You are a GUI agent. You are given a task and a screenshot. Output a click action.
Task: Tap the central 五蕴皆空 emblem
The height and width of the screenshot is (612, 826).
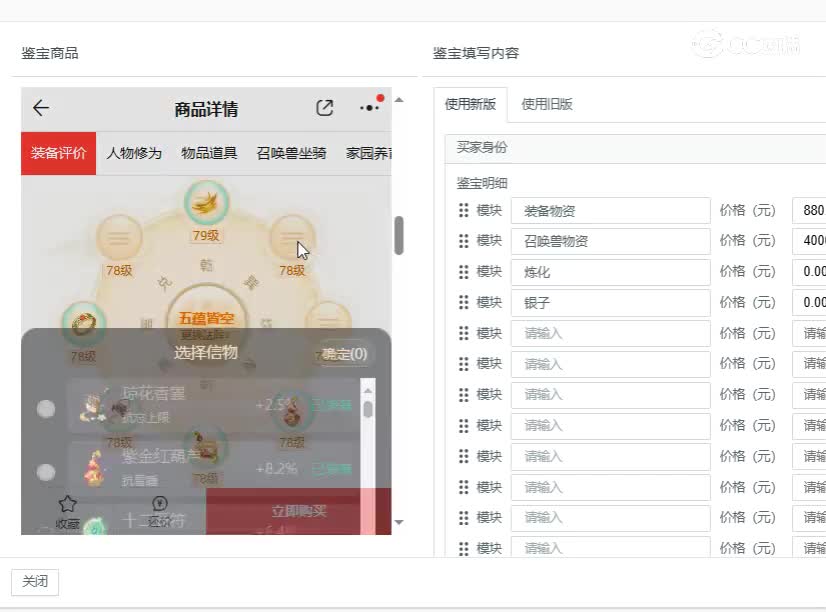click(x=206, y=318)
